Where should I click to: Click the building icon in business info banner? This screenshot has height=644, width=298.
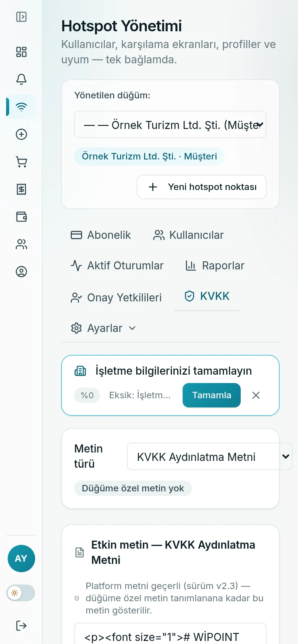[x=80, y=371]
